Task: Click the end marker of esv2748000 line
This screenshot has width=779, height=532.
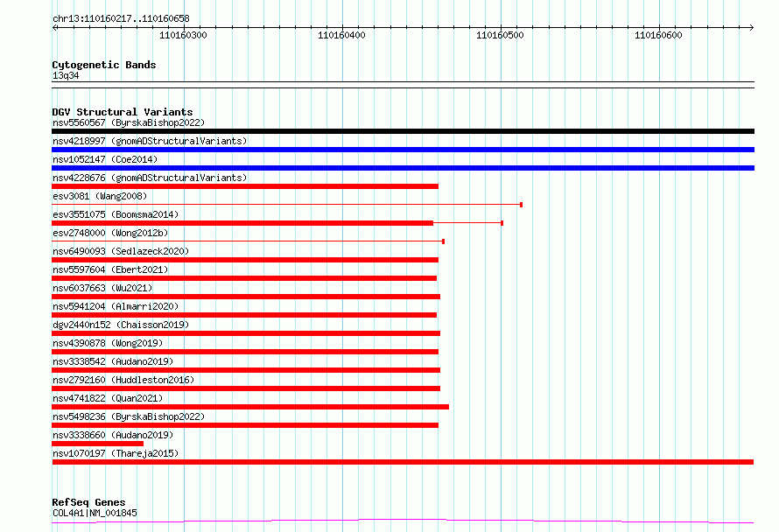Action: 443,241
